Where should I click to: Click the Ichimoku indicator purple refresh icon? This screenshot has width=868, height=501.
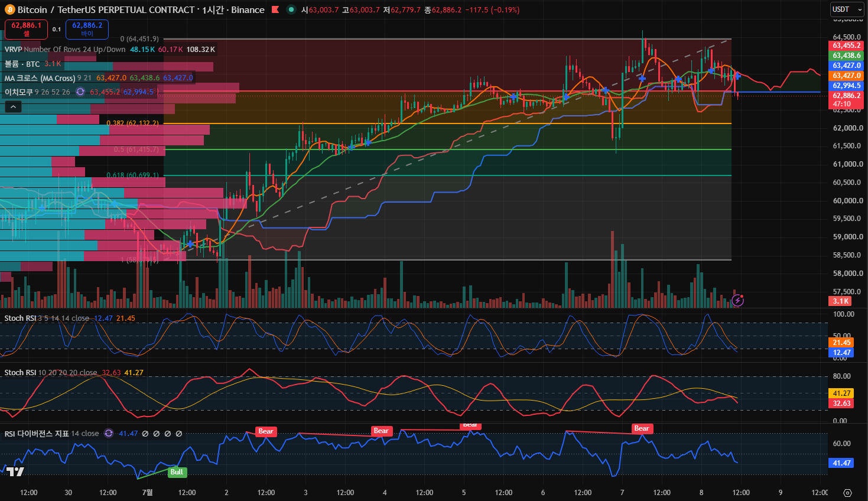coord(80,92)
